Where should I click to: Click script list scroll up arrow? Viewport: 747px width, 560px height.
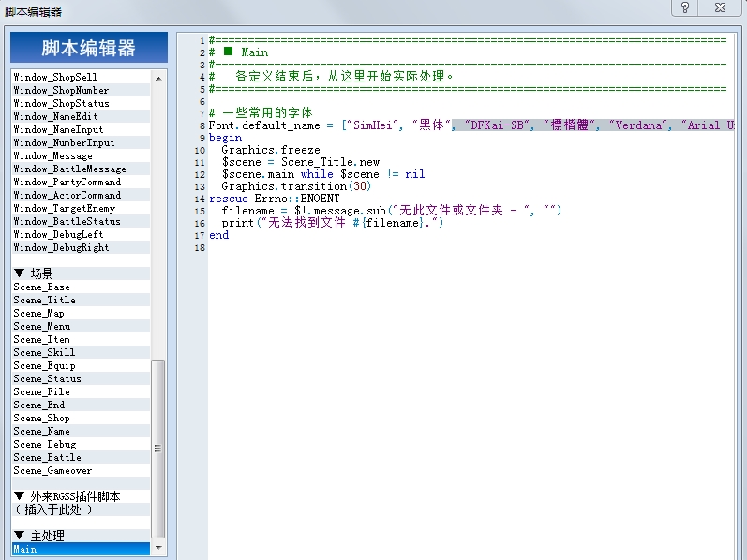click(x=158, y=78)
